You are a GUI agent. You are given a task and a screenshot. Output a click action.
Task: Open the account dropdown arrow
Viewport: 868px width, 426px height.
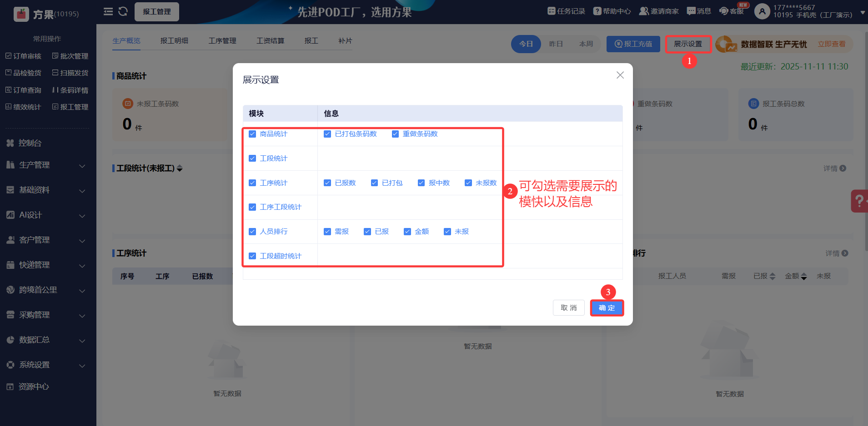[862, 14]
